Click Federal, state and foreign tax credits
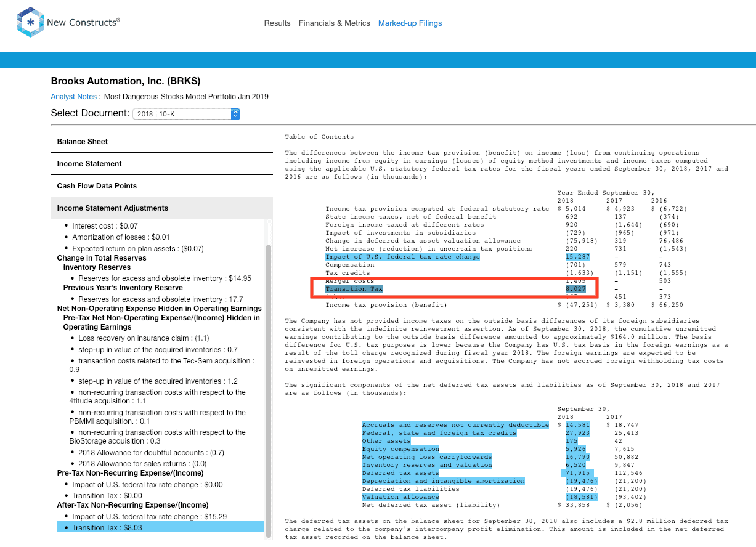This screenshot has width=756, height=547. click(x=439, y=433)
